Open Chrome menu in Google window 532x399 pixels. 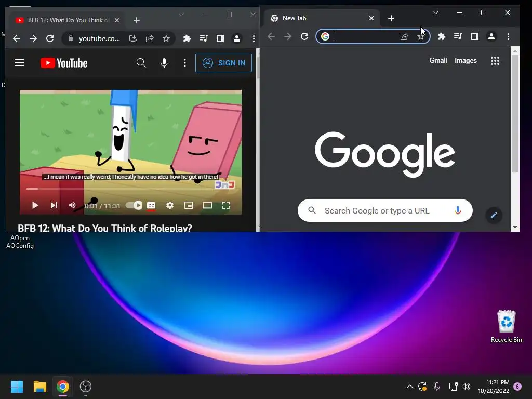[x=508, y=36]
